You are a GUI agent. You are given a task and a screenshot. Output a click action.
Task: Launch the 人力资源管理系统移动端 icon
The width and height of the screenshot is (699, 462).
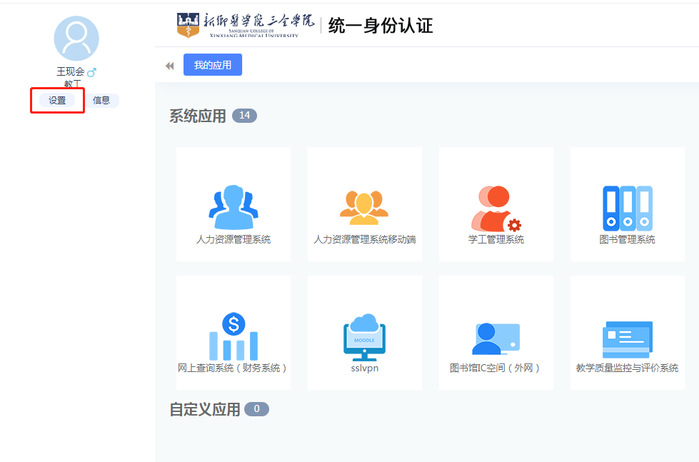(x=364, y=207)
